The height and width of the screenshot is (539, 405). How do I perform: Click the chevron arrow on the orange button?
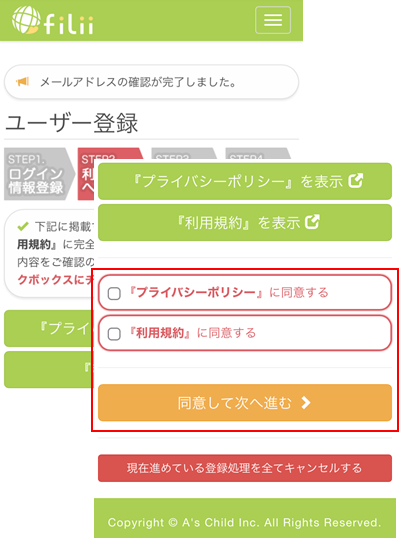pyautogui.click(x=306, y=403)
